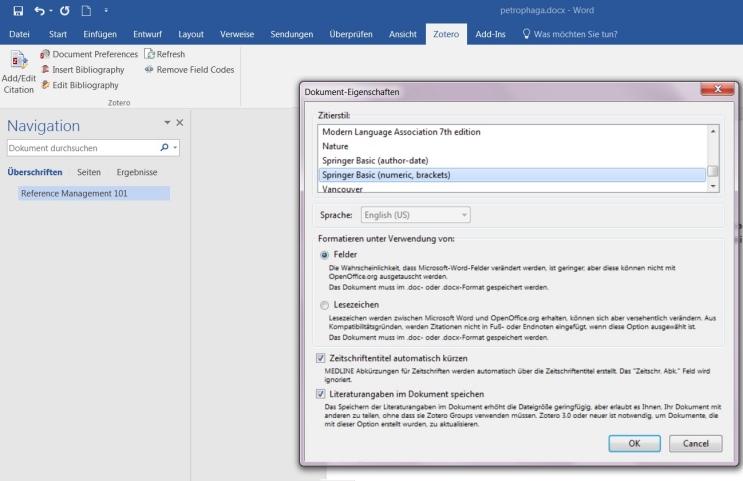Click Cancel in Dokument-Eigenschaften dialog
The image size is (743, 481).
tap(696, 444)
